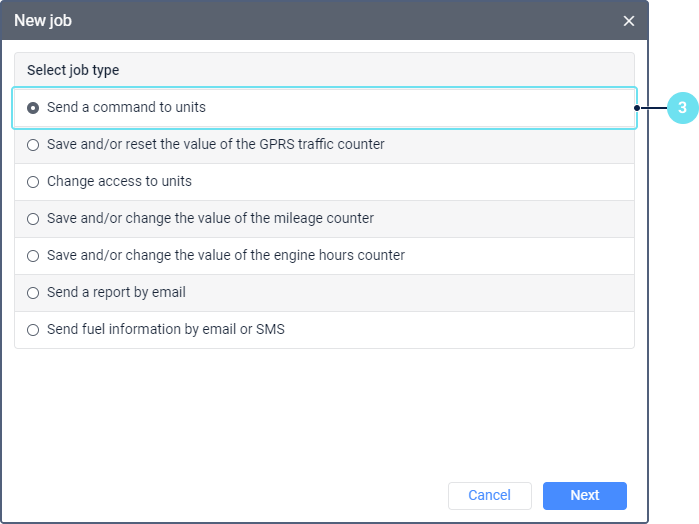
Task: Choose the GPRS traffic counter radio button
Action: click(33, 145)
